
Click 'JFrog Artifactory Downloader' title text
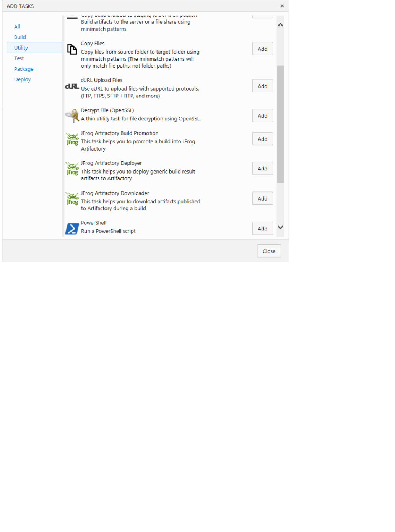[x=115, y=193]
